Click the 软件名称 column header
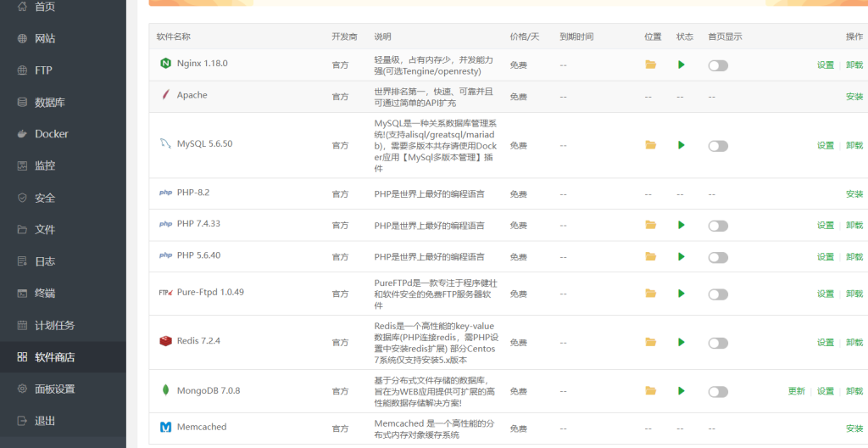 coord(173,36)
